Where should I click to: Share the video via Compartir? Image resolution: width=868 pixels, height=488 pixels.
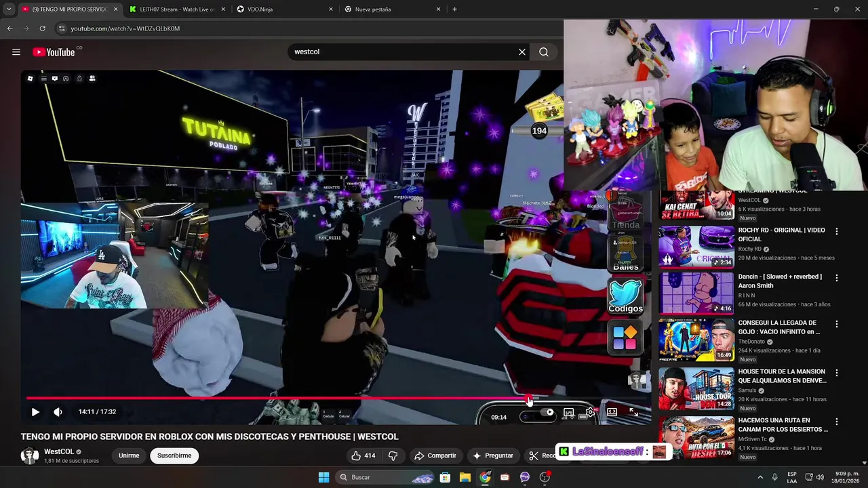click(435, 455)
